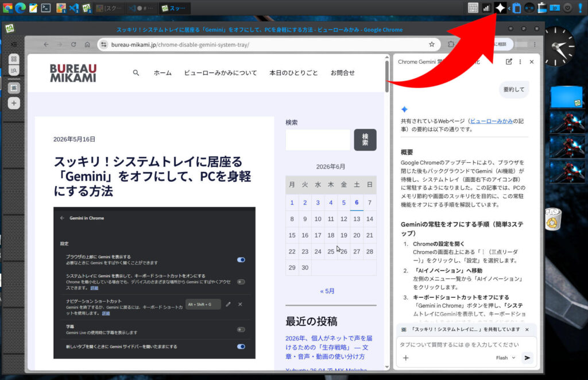Click the power button in the top panel
The height and width of the screenshot is (380, 588).
(568, 8)
